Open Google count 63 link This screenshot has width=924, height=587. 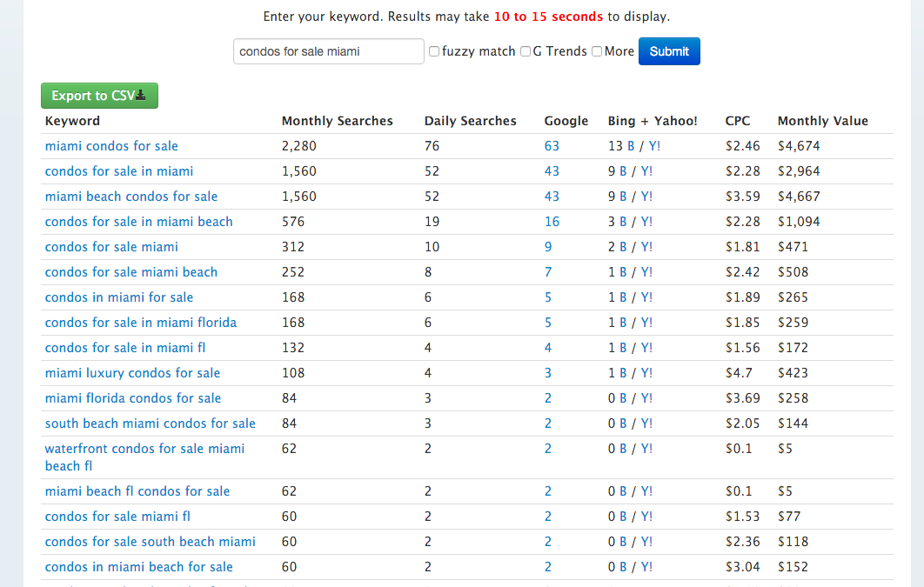(x=552, y=146)
